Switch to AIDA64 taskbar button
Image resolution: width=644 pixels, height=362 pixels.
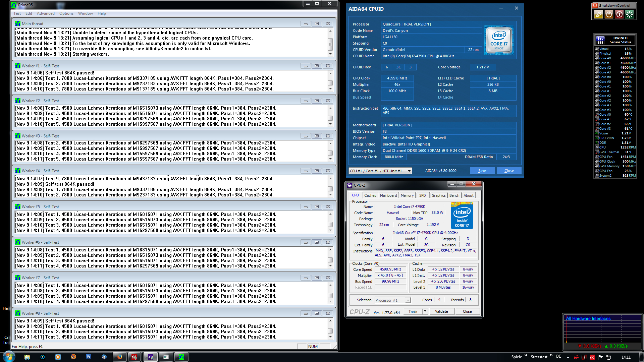tap(134, 357)
